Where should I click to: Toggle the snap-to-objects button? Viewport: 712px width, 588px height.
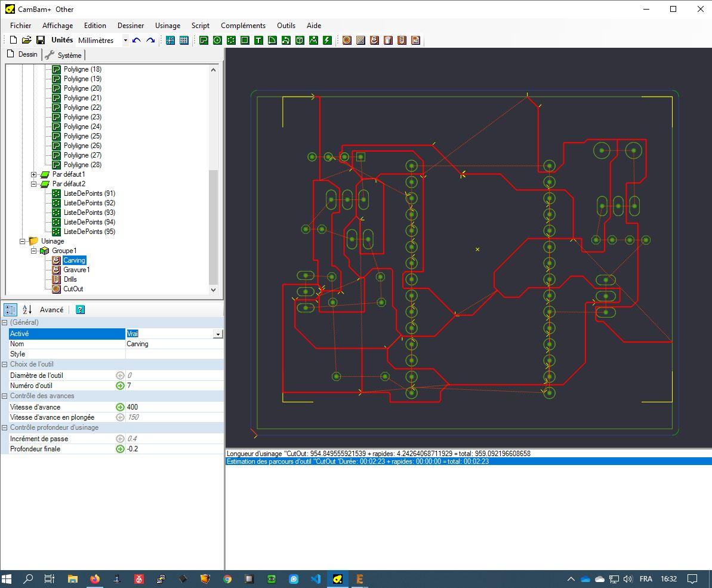170,41
